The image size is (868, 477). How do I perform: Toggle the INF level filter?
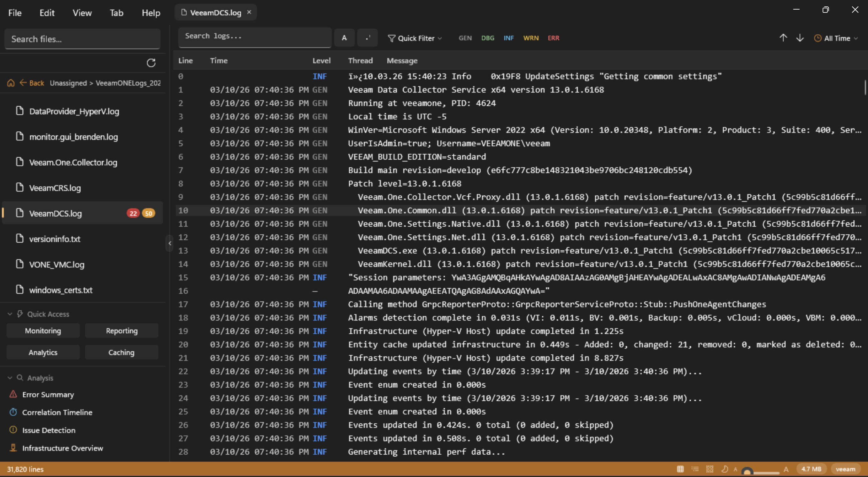coord(508,38)
